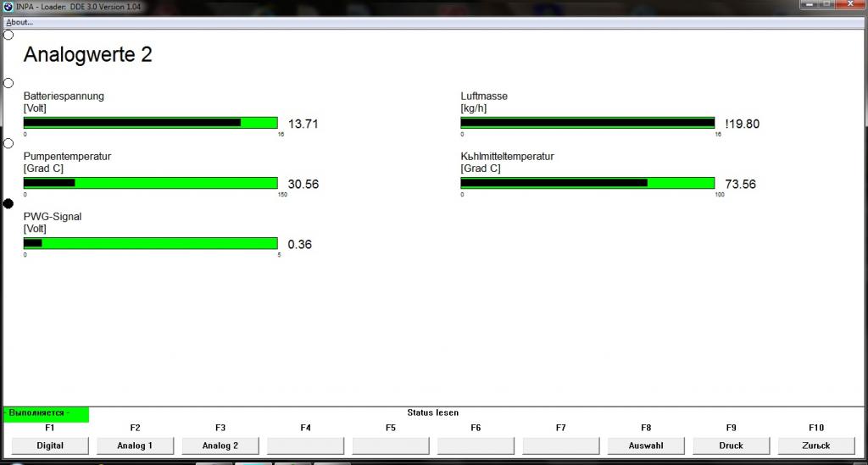868x465 pixels.
Task: Click the PWG-Signal label
Action: point(52,217)
